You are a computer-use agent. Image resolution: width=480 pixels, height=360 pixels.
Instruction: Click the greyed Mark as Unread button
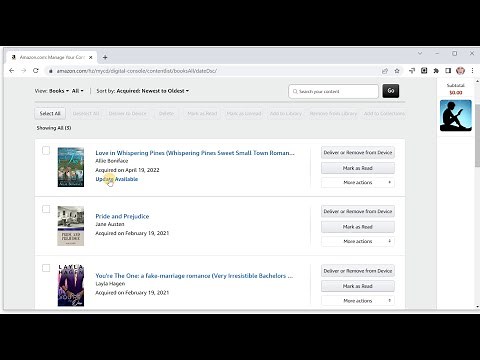coord(244,113)
